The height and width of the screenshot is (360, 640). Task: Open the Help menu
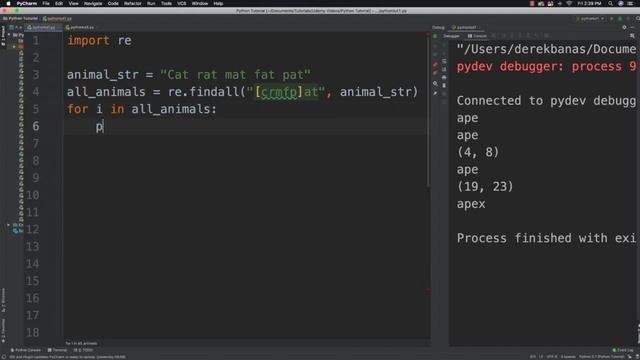pyautogui.click(x=218, y=3)
